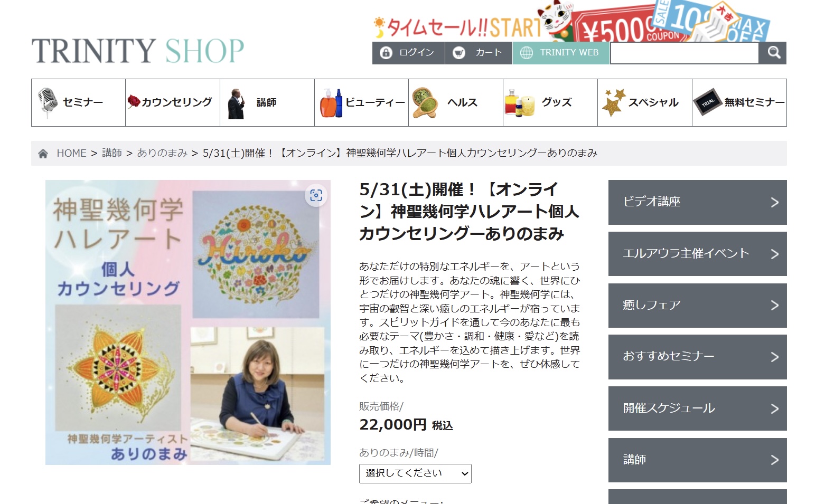The height and width of the screenshot is (504, 825).
Task: Click the gold stars スペシャル icon
Action: (613, 102)
